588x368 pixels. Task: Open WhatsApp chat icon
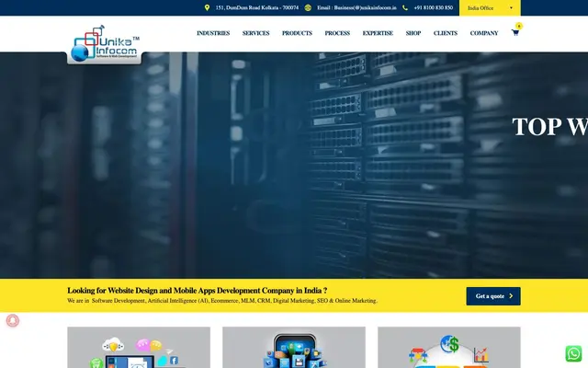(x=573, y=353)
